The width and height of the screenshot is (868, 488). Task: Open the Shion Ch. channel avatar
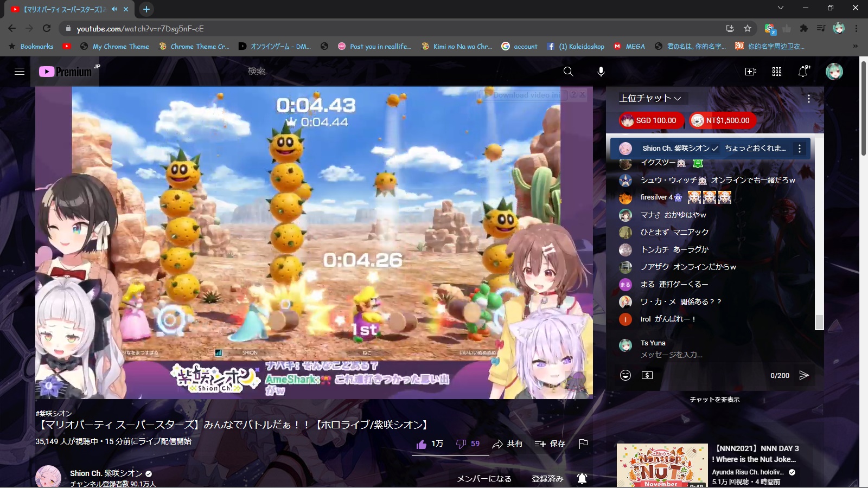click(48, 477)
